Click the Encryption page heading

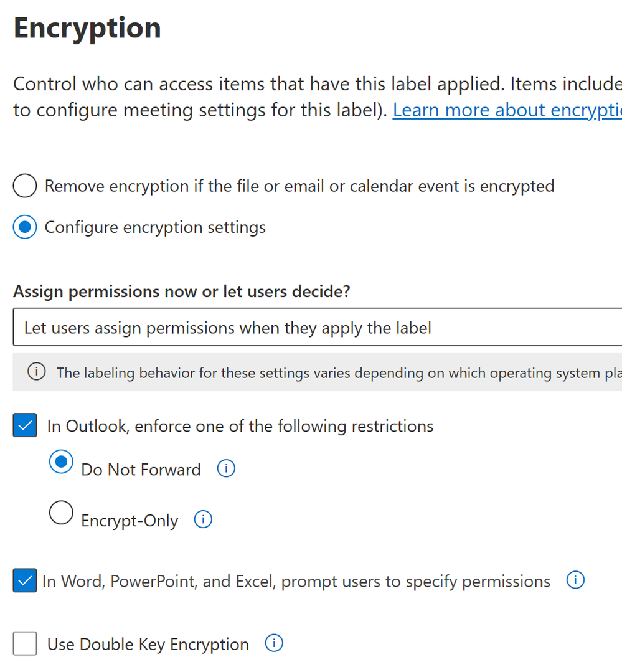87,28
